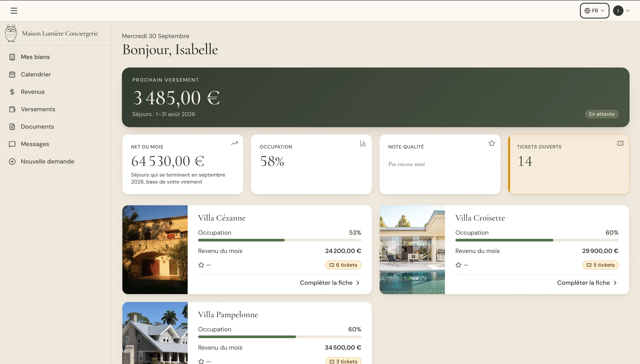The height and width of the screenshot is (364, 640).
Task: Click the '5 tickets' badge
Action: click(601, 265)
